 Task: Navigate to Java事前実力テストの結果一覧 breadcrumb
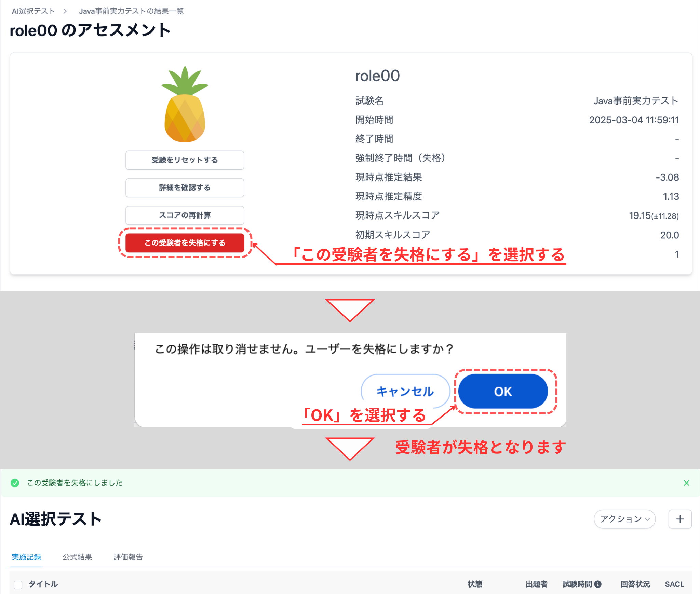(x=131, y=11)
